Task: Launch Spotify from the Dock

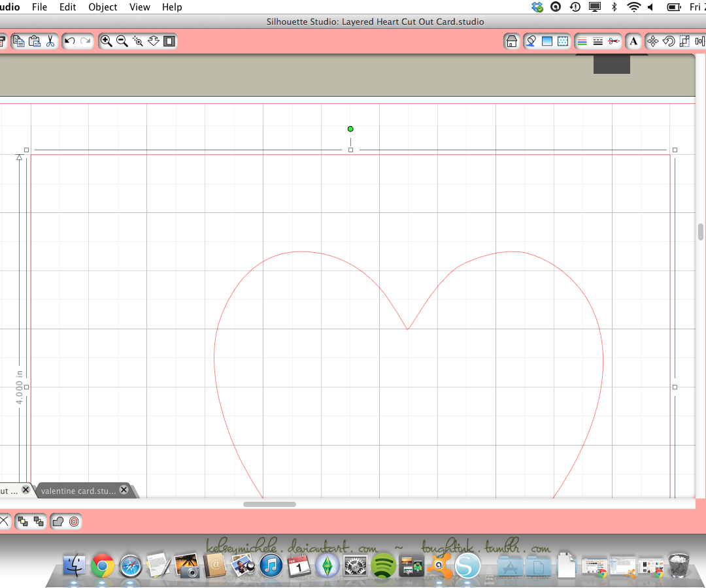Action: (382, 566)
